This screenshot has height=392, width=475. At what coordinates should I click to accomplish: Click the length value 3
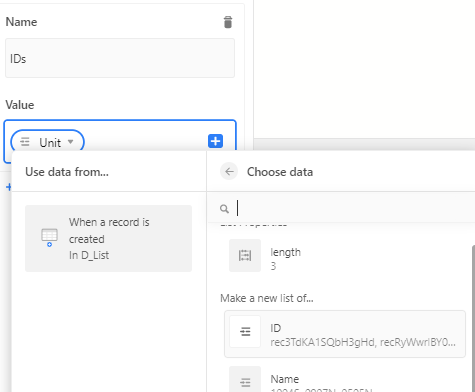pyautogui.click(x=273, y=266)
